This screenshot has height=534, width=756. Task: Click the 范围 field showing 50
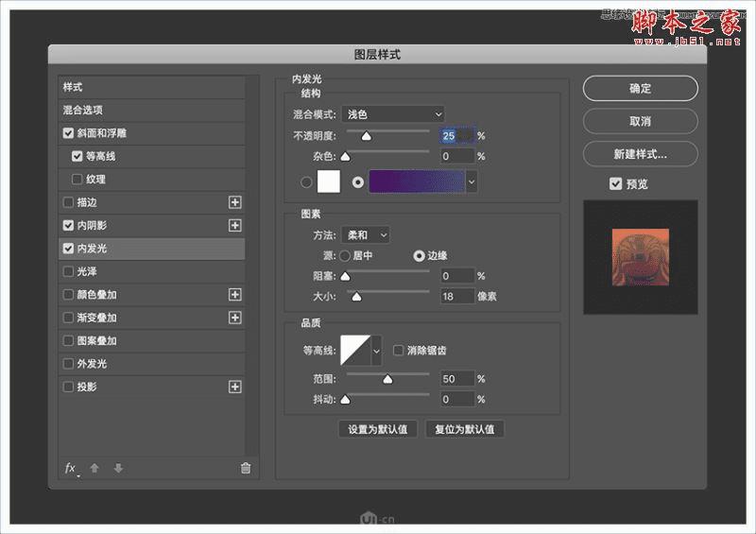tap(457, 379)
